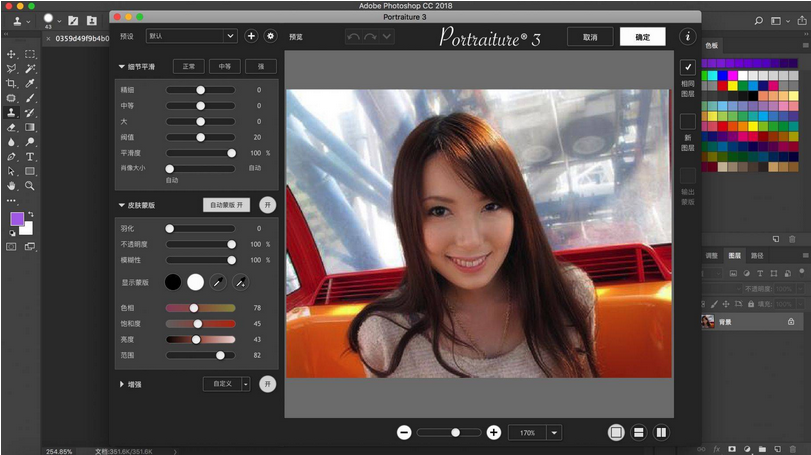This screenshot has width=811, height=455.
Task: Select the Lasso tool
Action: pos(11,68)
